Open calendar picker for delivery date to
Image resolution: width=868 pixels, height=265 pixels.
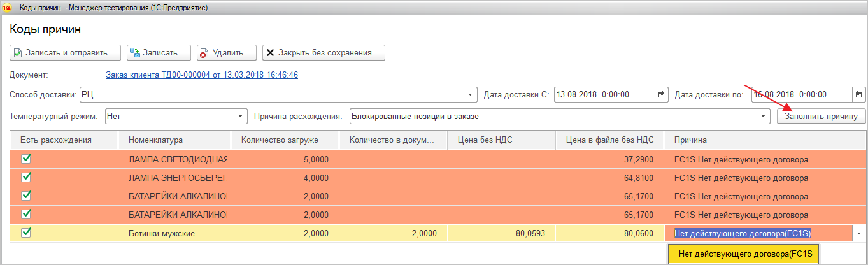[859, 95]
